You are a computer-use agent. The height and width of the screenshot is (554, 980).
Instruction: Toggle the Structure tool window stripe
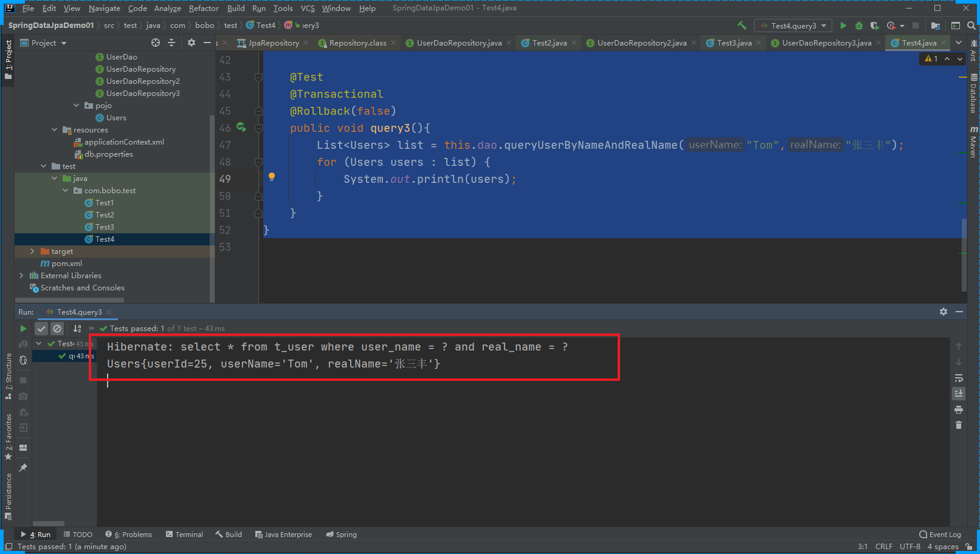pos(8,376)
